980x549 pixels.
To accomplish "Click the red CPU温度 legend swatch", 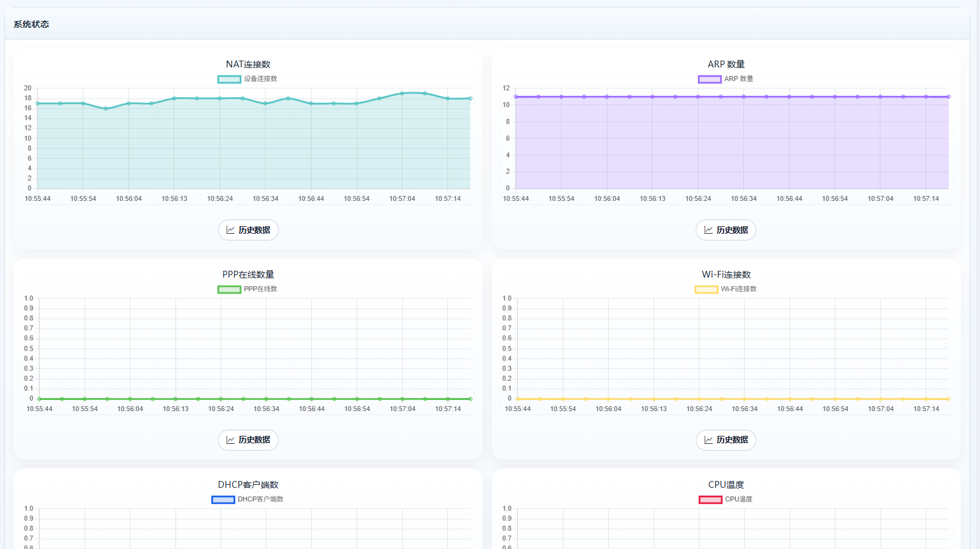I will [711, 500].
